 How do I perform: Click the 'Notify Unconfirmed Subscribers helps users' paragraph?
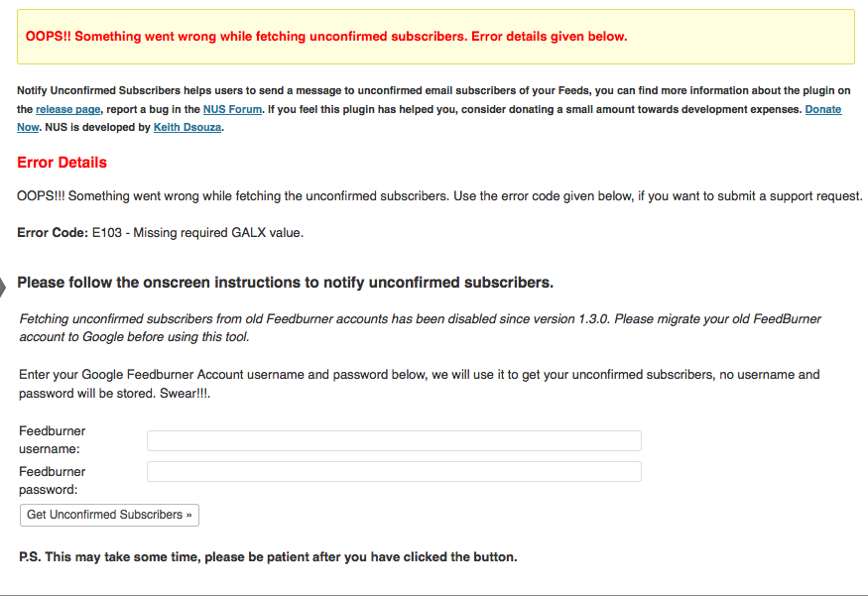tap(434, 109)
